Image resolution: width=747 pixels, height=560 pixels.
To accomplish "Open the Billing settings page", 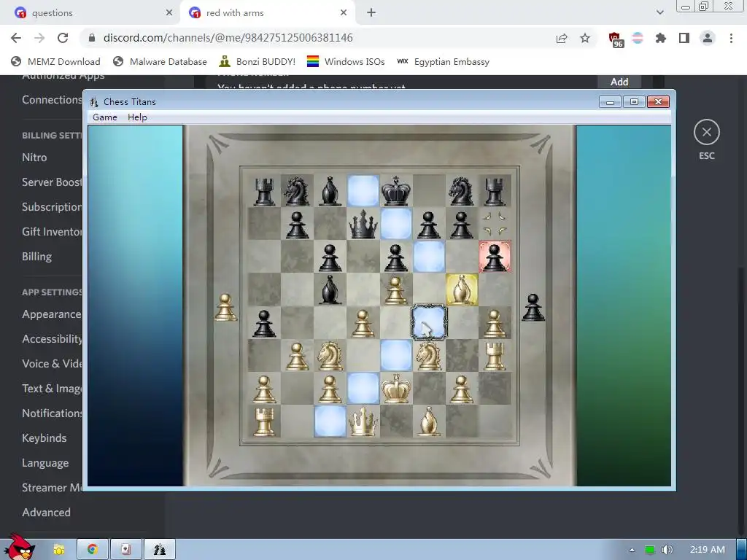I will tap(36, 256).
